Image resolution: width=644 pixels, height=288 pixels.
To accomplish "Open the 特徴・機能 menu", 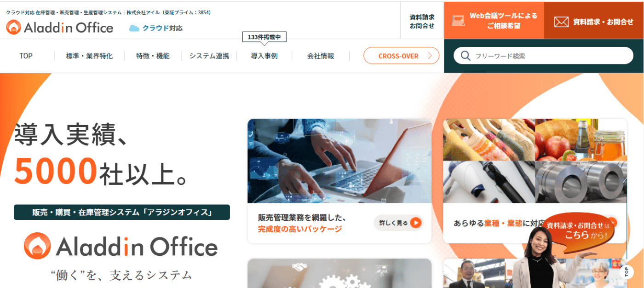I will 153,56.
